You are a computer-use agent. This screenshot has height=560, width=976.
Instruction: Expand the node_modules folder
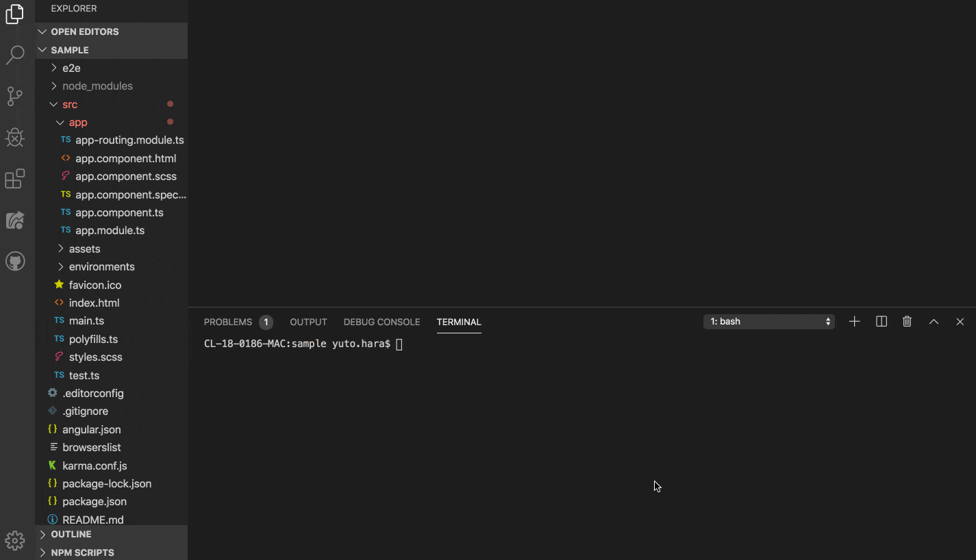click(x=99, y=86)
